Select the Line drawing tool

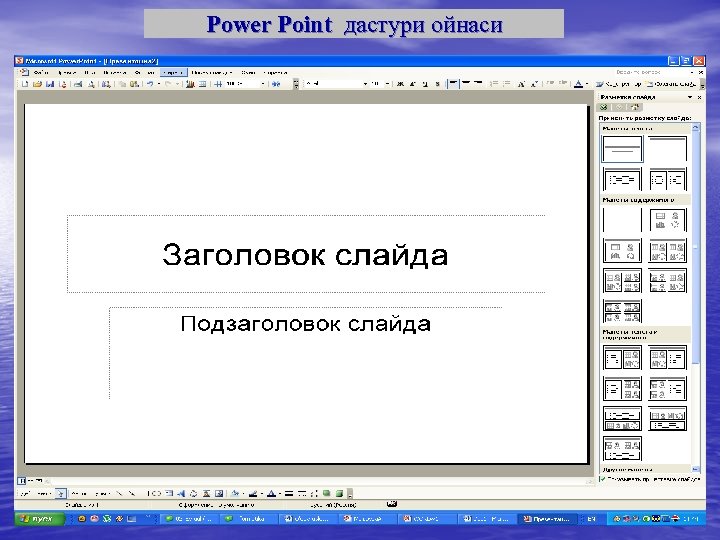click(x=119, y=494)
